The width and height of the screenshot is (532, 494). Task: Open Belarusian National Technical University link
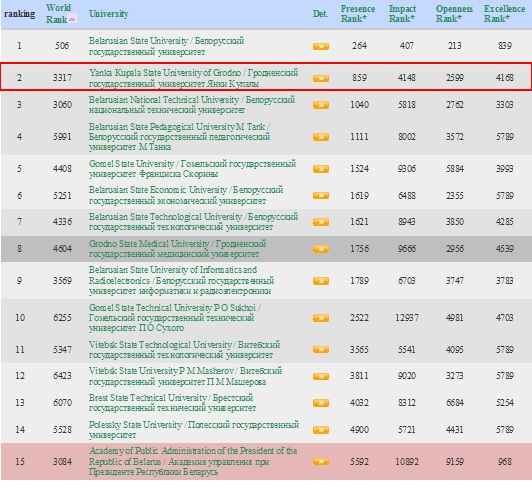click(192, 104)
